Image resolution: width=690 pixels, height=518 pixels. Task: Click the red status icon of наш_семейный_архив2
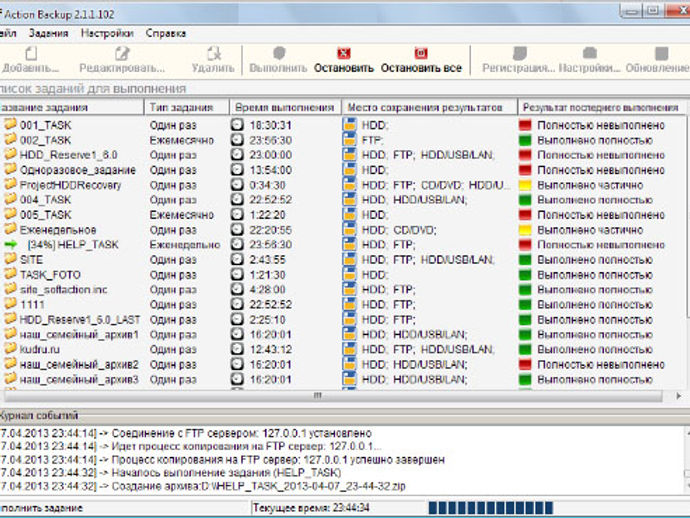525,364
